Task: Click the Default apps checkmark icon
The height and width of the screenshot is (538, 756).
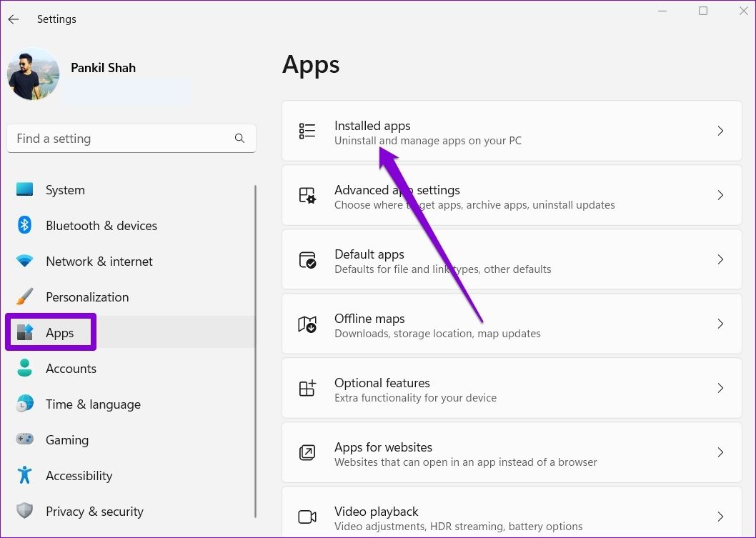Action: click(307, 260)
